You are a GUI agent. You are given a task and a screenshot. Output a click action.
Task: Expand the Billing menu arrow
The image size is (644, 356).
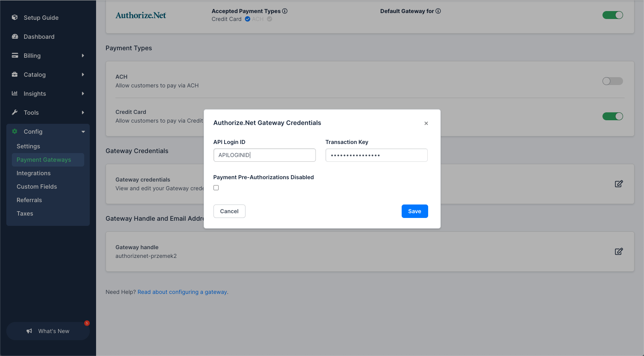pyautogui.click(x=83, y=56)
